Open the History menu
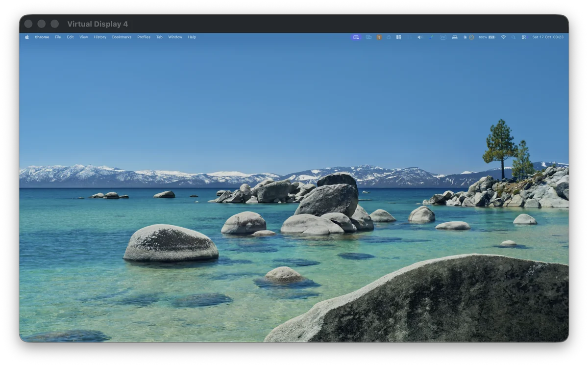Screen dimensions: 588x366 tap(100, 37)
